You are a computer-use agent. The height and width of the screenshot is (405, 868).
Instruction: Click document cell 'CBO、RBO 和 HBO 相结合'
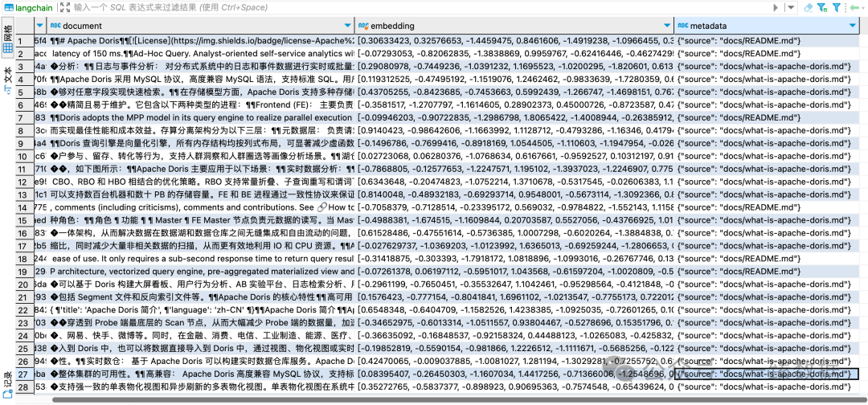(x=201, y=182)
